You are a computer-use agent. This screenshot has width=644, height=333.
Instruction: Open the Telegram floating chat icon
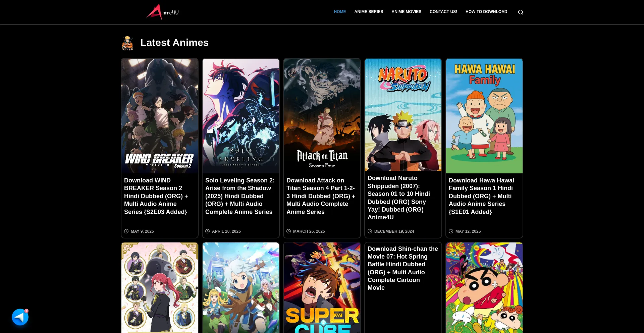20,317
